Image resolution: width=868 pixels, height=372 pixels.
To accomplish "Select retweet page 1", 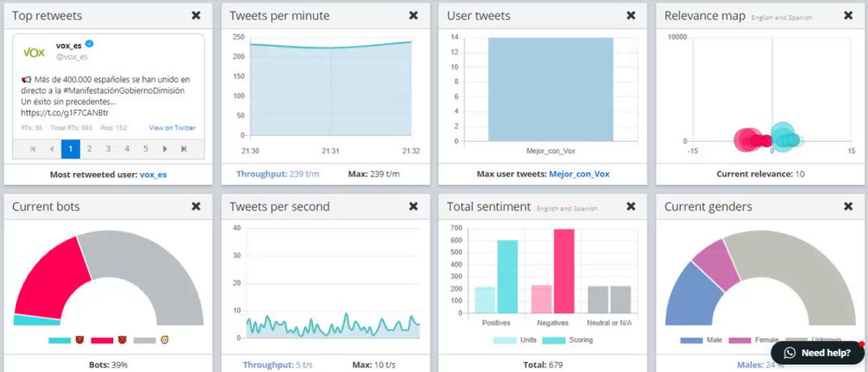I will (70, 148).
